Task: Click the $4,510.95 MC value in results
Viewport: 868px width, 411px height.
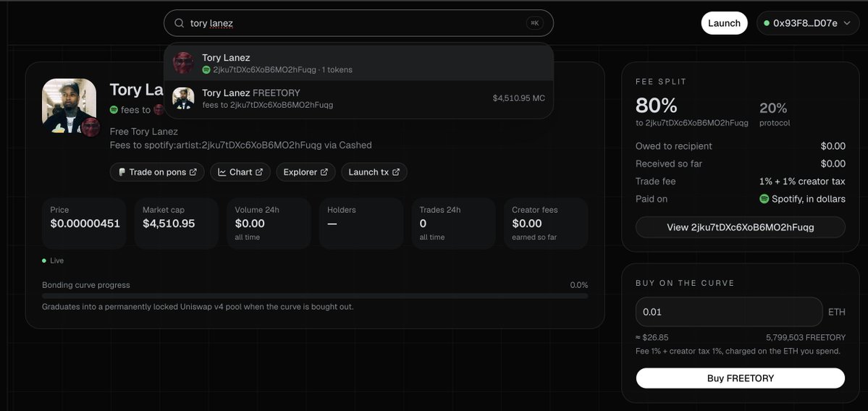Action: [518, 98]
